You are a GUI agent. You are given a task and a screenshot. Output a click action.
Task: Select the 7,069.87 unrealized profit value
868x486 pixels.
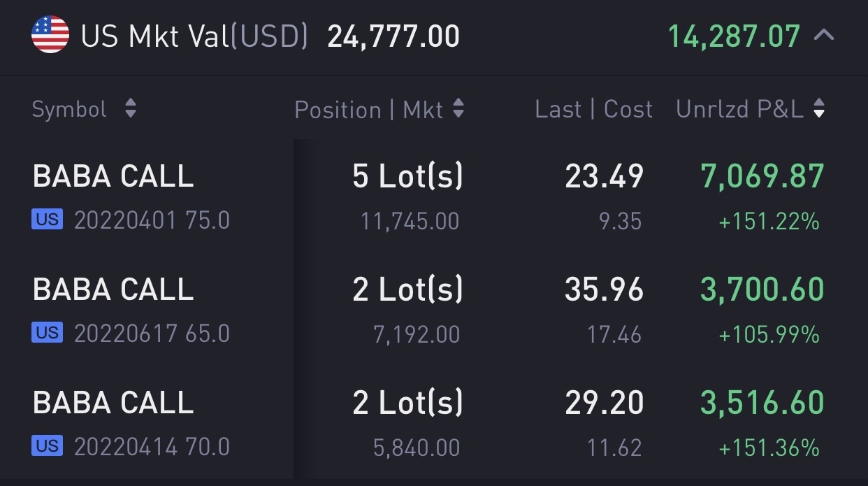pos(762,176)
